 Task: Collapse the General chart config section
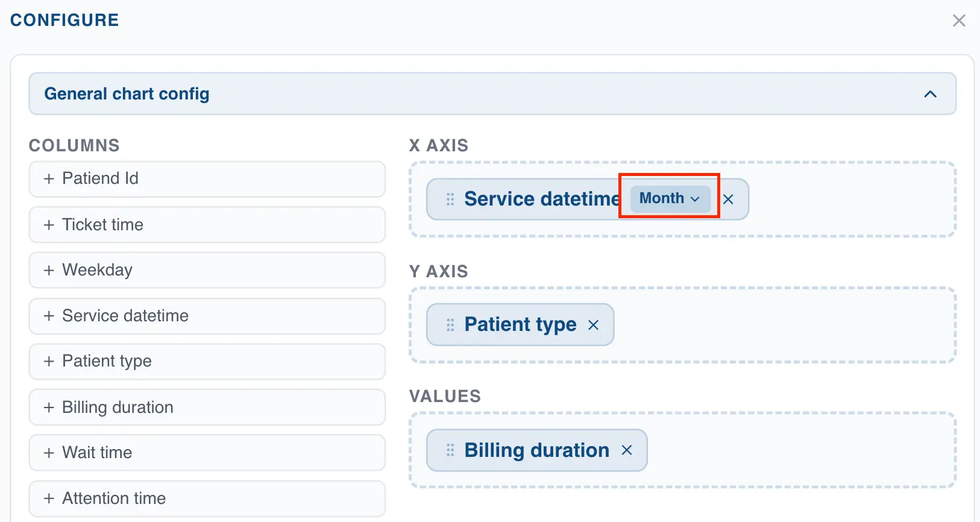pos(930,94)
